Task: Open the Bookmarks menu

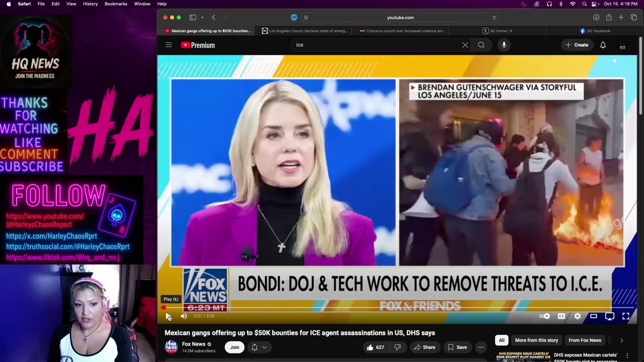Action: click(x=116, y=4)
